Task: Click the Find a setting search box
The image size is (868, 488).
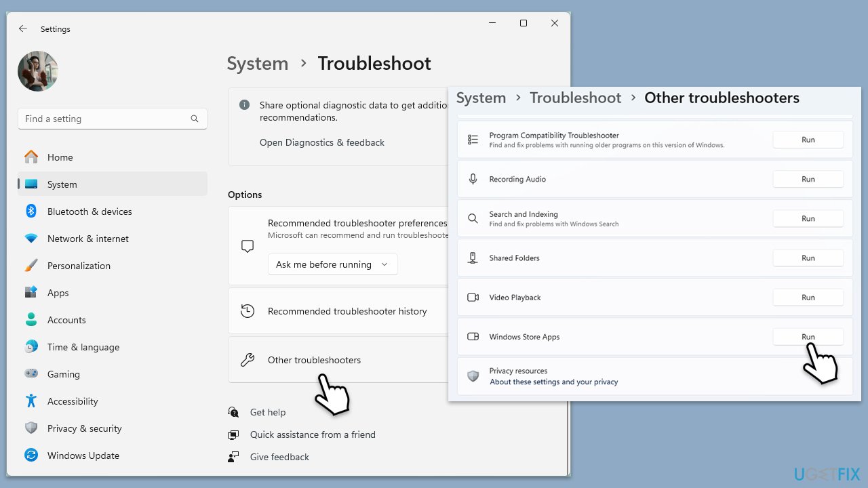Action: 105,119
